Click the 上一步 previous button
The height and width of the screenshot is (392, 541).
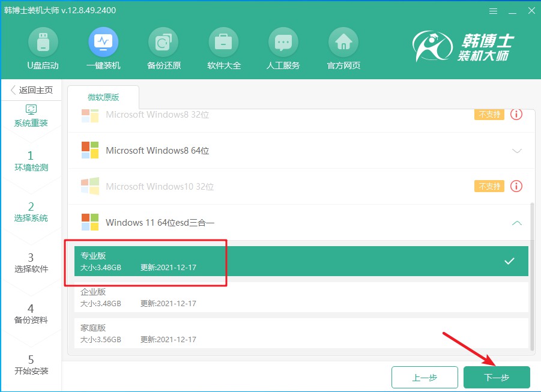point(425,378)
